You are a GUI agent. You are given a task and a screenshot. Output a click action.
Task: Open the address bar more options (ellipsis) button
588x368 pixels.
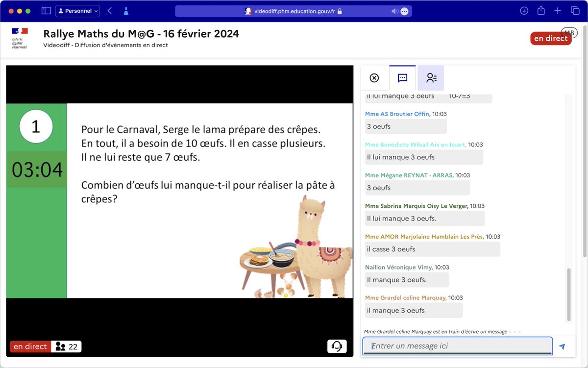(404, 11)
